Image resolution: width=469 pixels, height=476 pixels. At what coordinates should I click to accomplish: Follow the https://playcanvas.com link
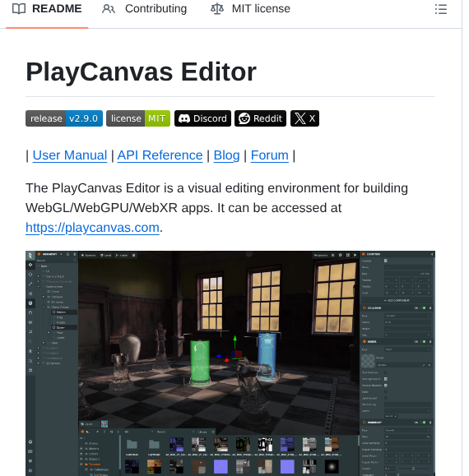click(92, 228)
